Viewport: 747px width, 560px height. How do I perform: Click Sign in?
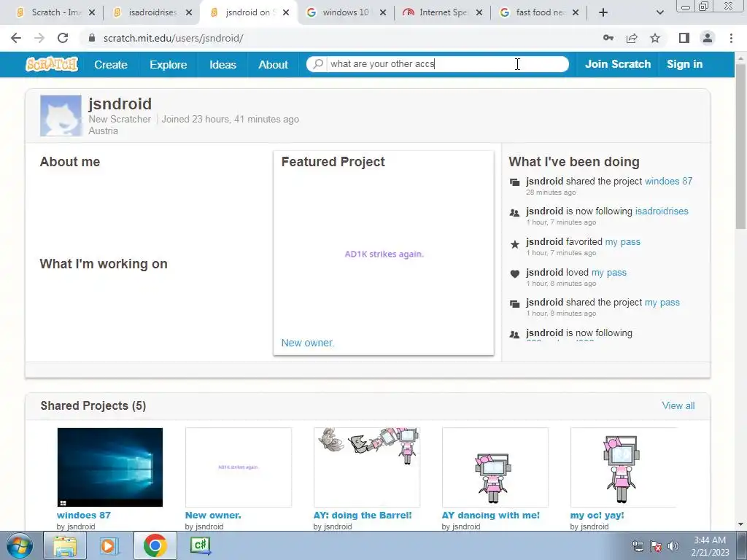pos(684,64)
